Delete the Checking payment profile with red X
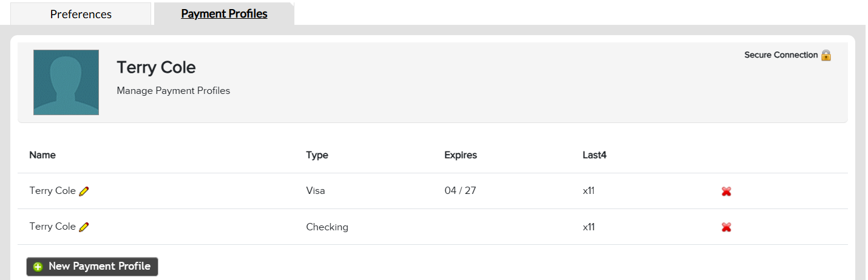 pos(726,227)
